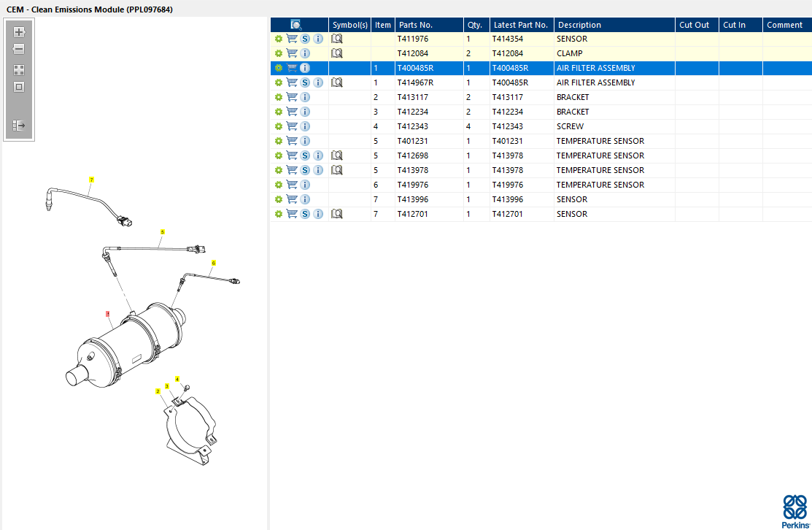Zoom out of the parts diagram
Viewport: 812px width, 530px height.
(19, 50)
